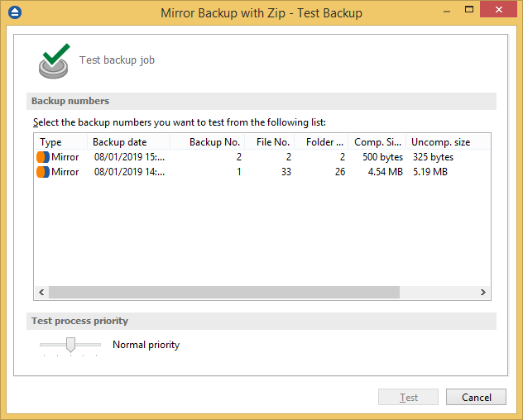The image size is (523, 420).
Task: Sort list by Backup date column
Action: [x=129, y=142]
